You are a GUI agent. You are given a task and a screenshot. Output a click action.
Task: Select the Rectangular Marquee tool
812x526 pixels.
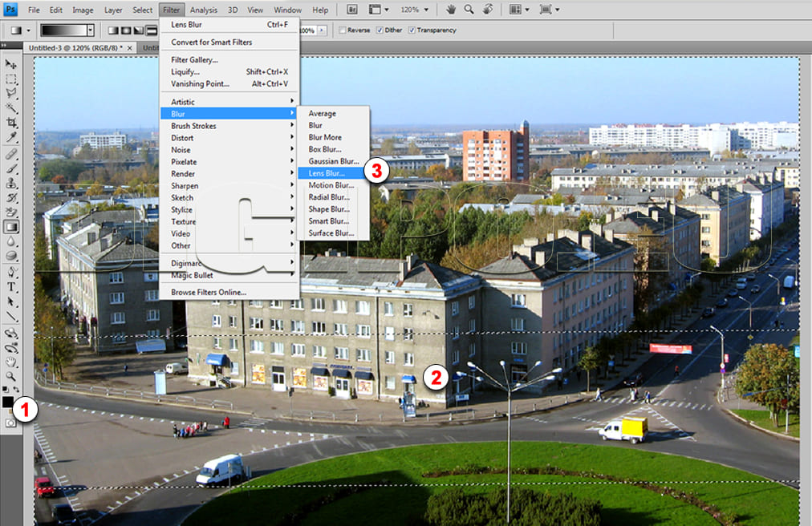[11, 79]
